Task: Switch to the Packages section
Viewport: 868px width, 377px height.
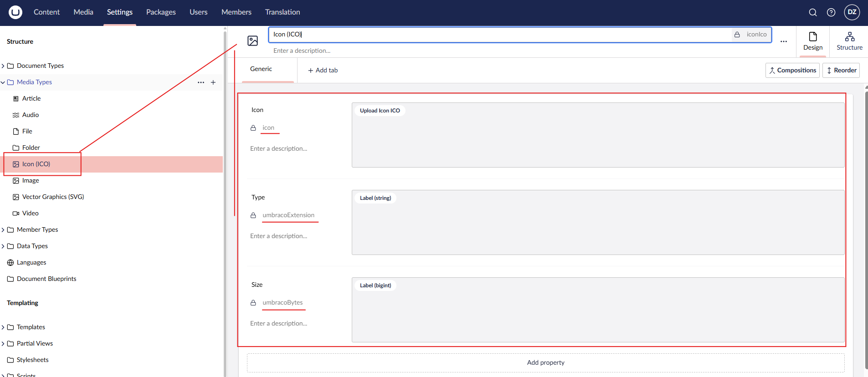Action: click(161, 12)
